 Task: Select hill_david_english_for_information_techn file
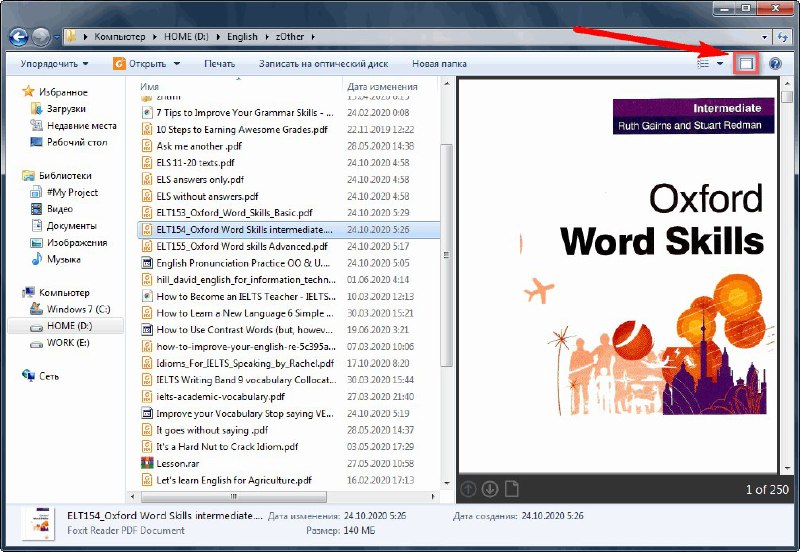pos(246,280)
